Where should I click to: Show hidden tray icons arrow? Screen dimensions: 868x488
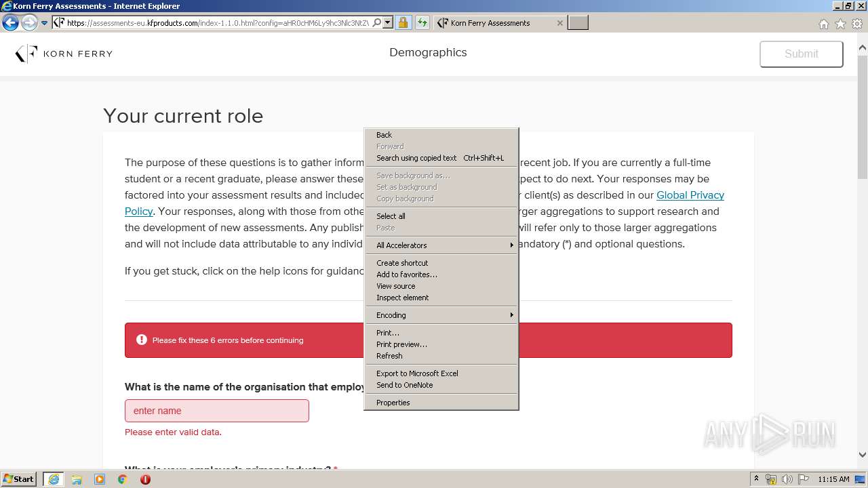tap(756, 479)
